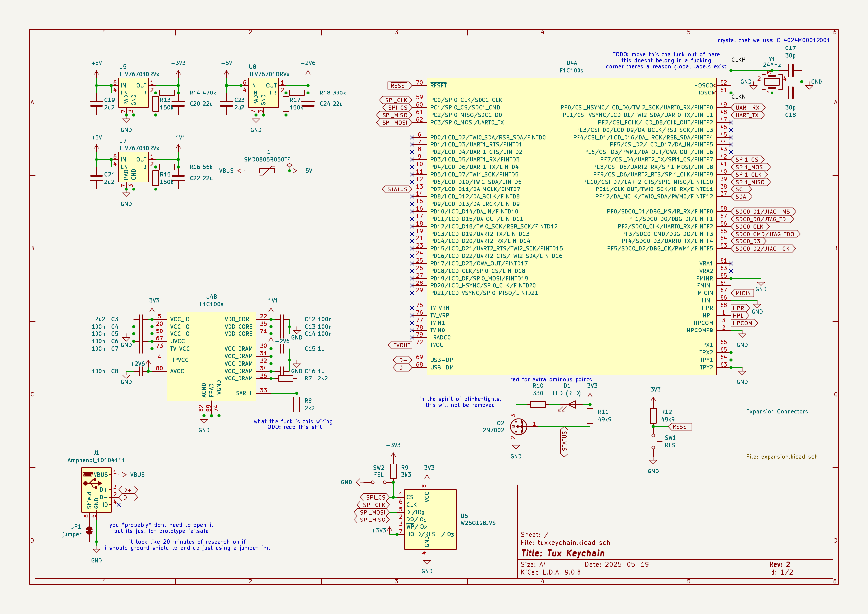Click the 'KiCad E.D.A. 9.0.8' text
Viewport: 868px width, 614px height.
tap(551, 572)
